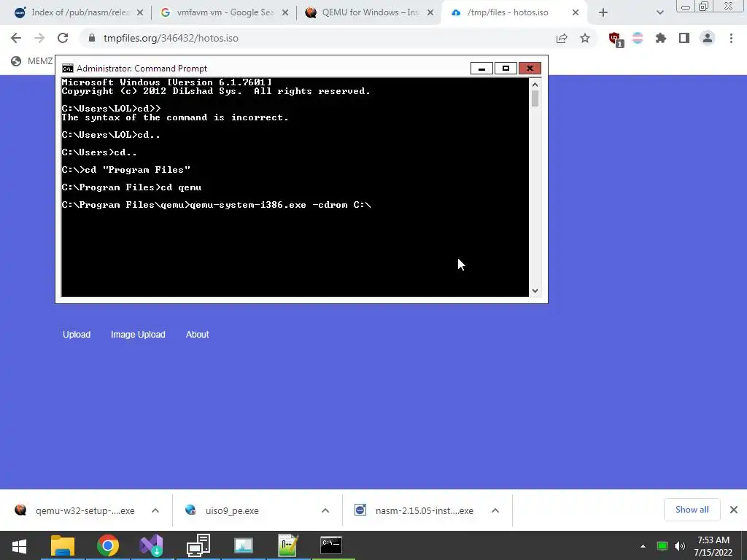Select Command Prompt taskbar button
This screenshot has width=747, height=560.
[332, 545]
